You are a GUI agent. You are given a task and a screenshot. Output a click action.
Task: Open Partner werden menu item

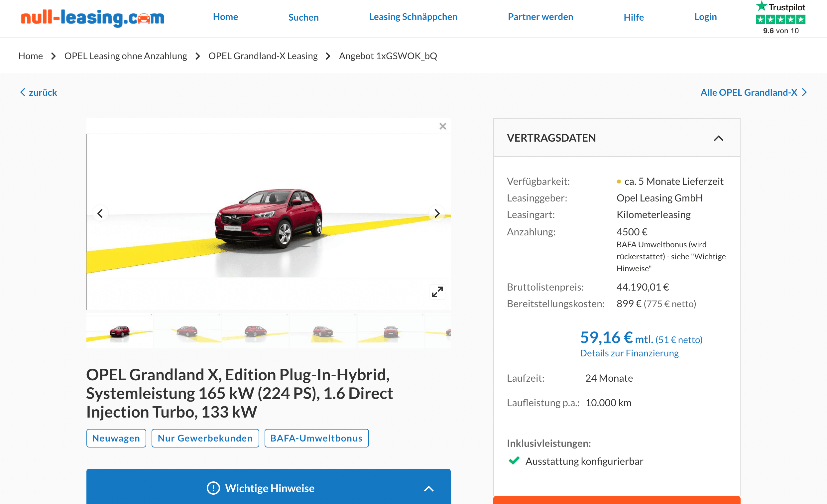540,17
